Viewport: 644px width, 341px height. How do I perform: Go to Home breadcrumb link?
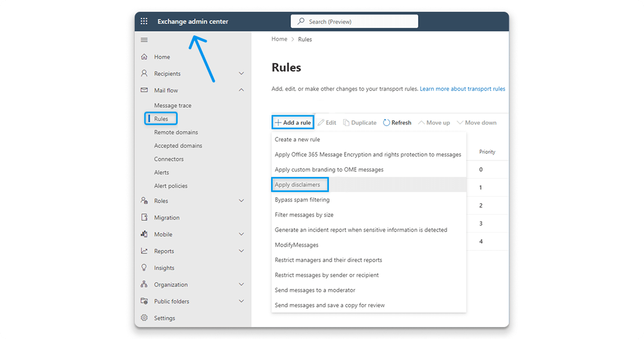279,39
